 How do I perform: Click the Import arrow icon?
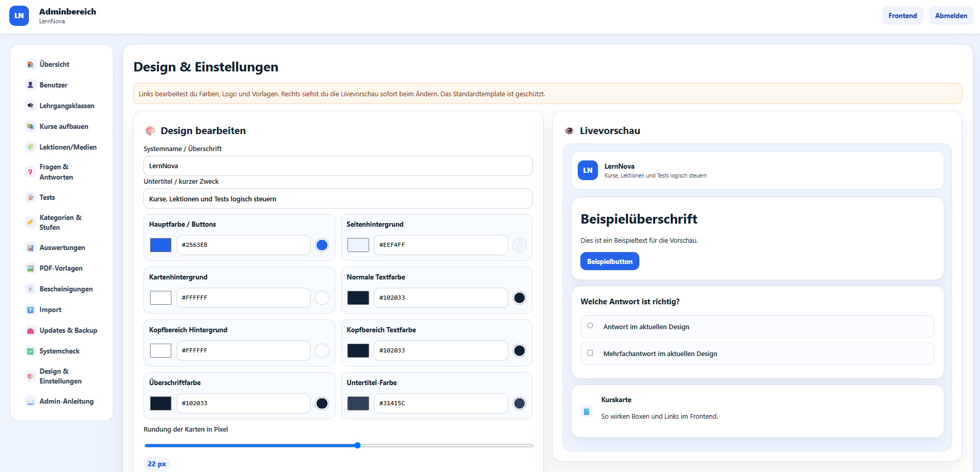click(31, 309)
